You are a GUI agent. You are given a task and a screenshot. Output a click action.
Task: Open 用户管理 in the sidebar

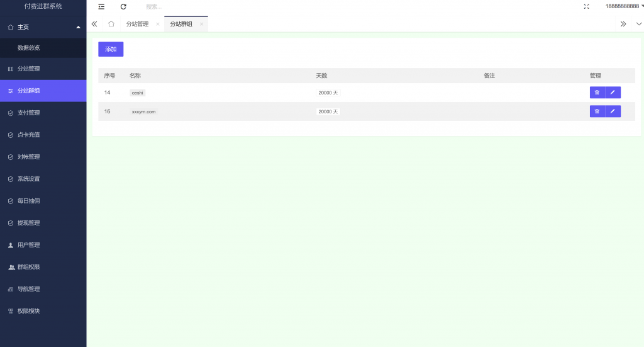click(28, 245)
